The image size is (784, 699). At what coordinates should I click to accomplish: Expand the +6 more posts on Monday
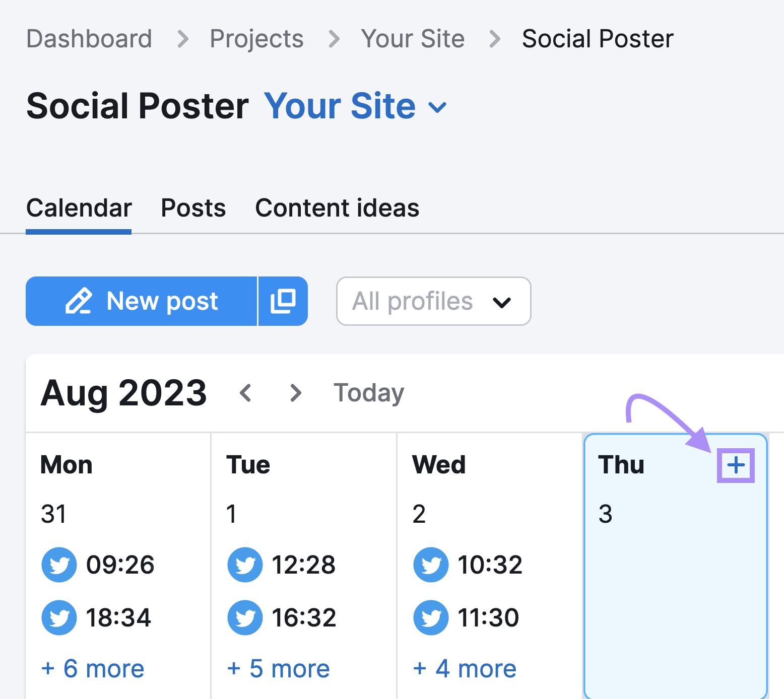pos(92,668)
